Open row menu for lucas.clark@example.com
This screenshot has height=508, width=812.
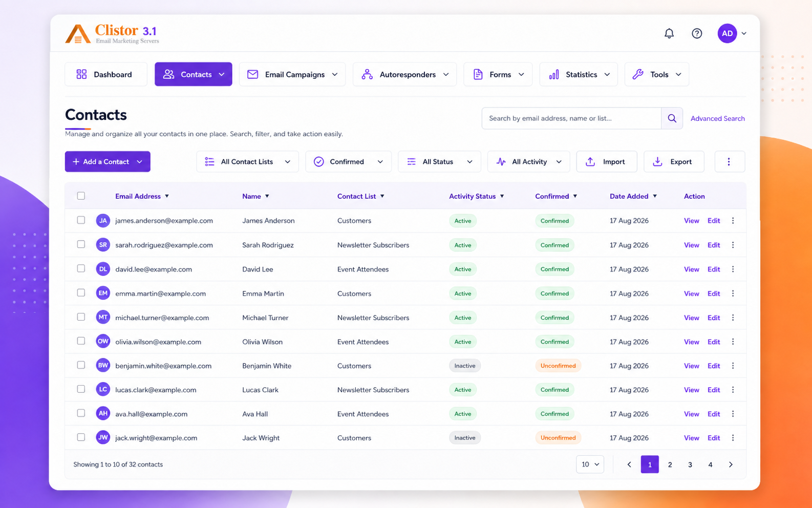(733, 390)
